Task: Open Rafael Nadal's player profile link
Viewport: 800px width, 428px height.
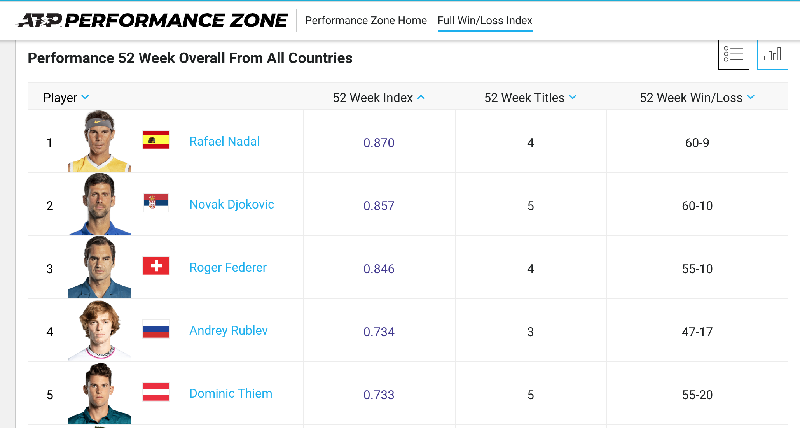Action: tap(224, 142)
